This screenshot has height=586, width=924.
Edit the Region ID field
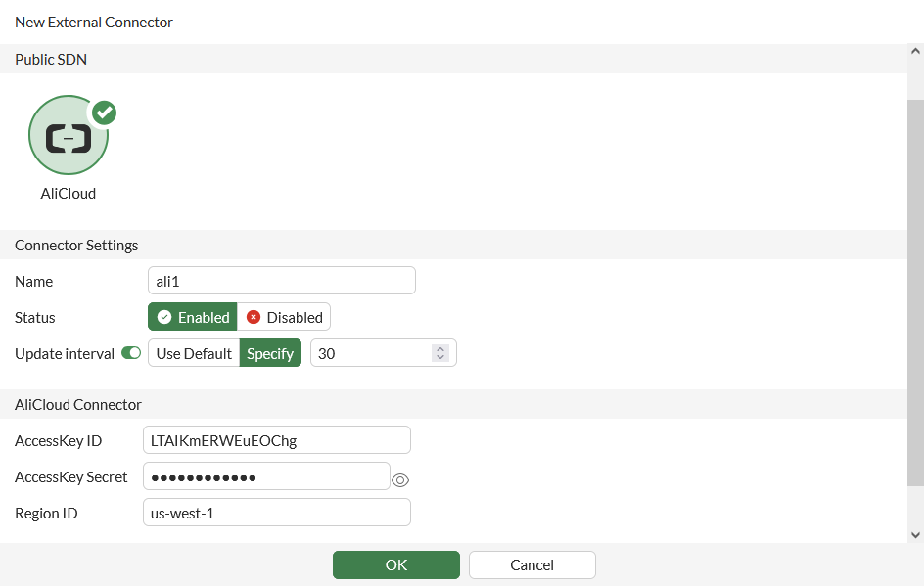276,513
